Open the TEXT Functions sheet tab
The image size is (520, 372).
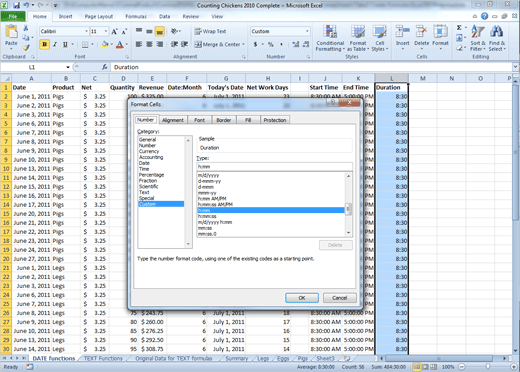coord(103,358)
